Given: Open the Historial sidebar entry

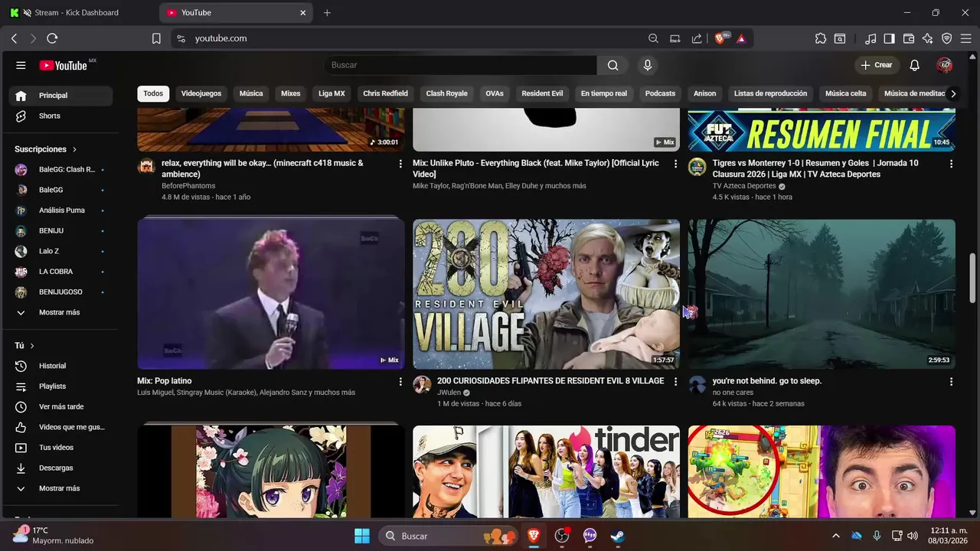Looking at the screenshot, I should coord(60,366).
